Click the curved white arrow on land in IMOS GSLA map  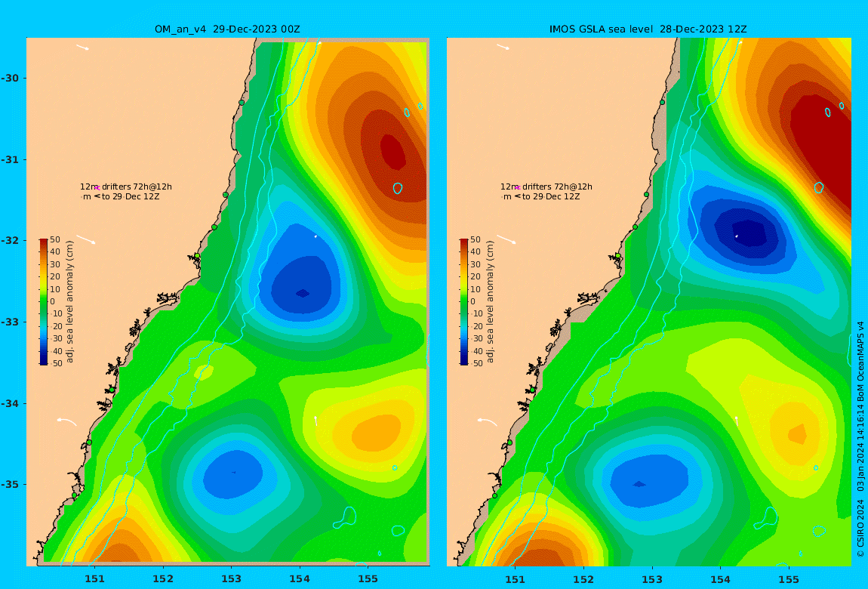pos(487,422)
